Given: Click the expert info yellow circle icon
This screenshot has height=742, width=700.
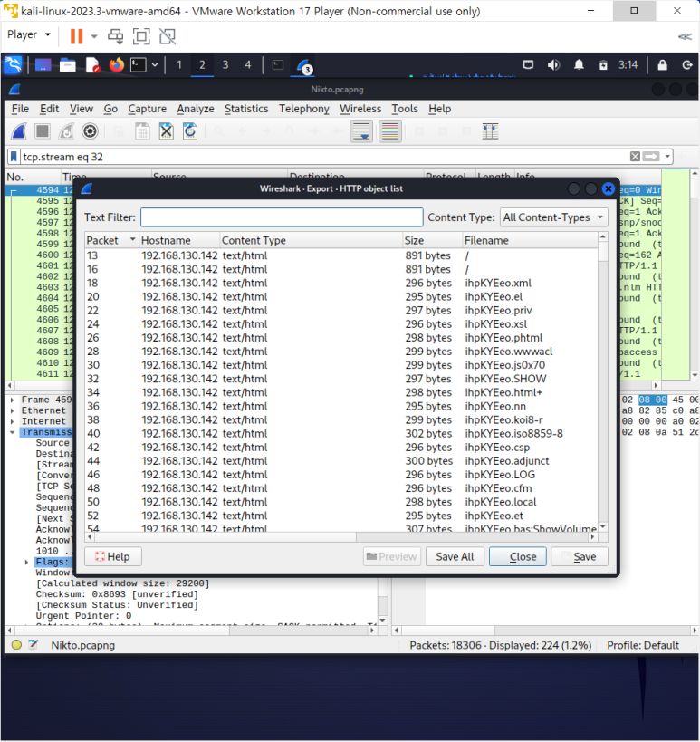Looking at the screenshot, I should pos(16,644).
